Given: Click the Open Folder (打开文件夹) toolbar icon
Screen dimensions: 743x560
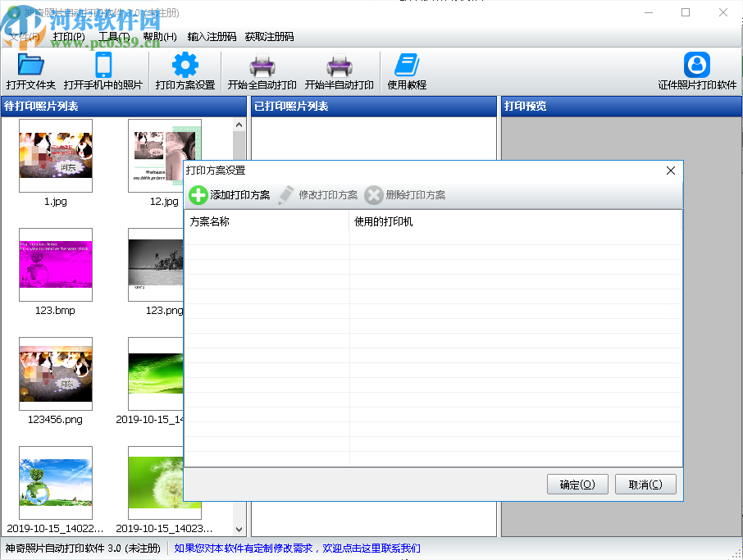Looking at the screenshot, I should (31, 65).
